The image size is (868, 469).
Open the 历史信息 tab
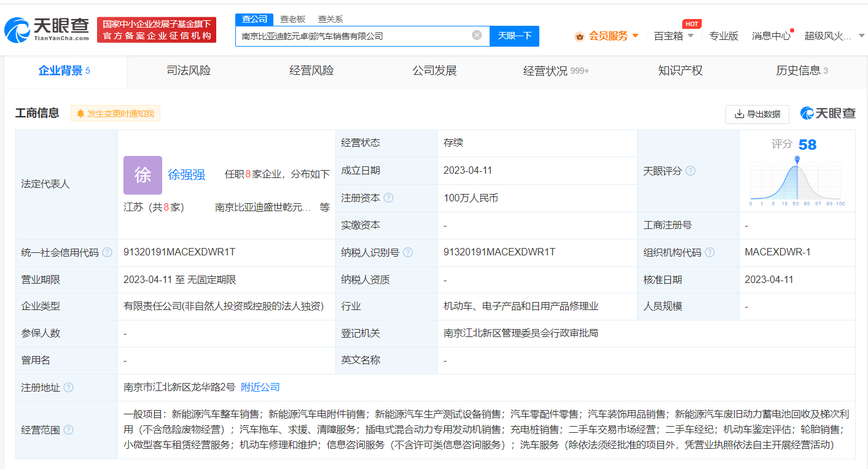802,71
